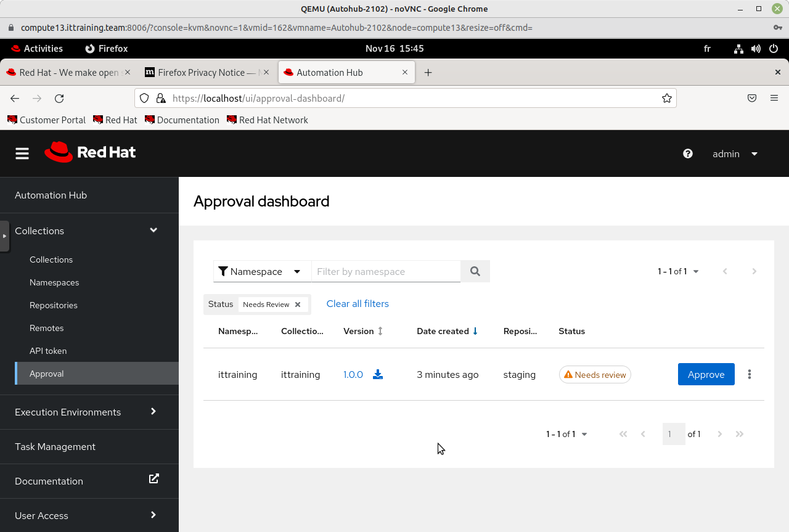Open Firefox Pocket save icon
789x532 pixels.
pyautogui.click(x=752, y=98)
